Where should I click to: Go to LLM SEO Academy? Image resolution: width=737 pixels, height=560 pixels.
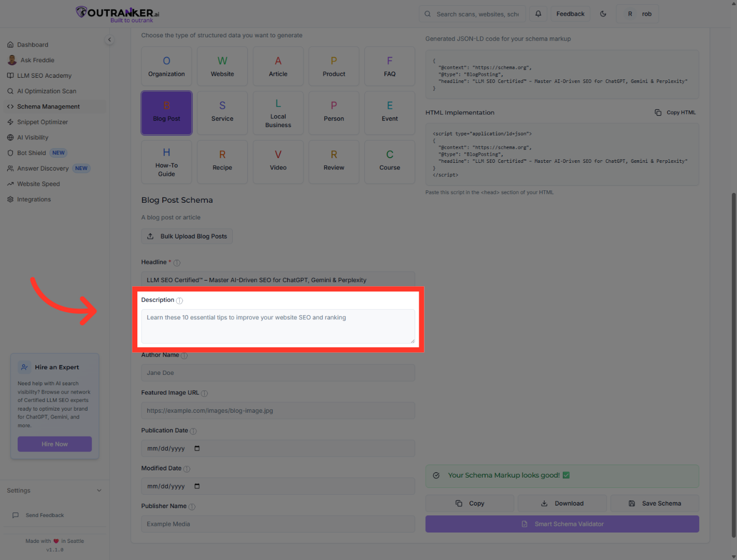point(54,76)
